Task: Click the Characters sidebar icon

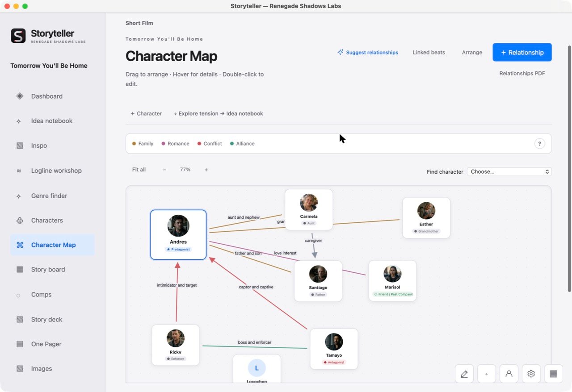Action: [x=20, y=220]
